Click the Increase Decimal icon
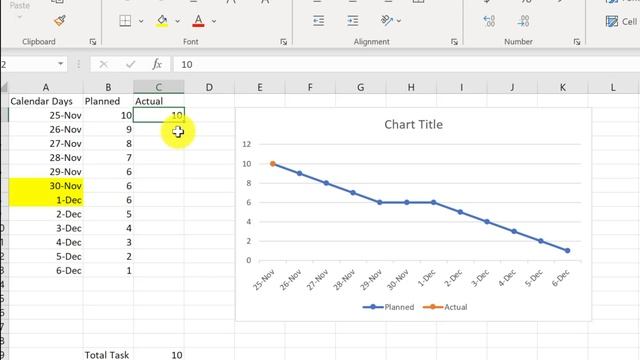The image size is (640, 360). (x=489, y=21)
